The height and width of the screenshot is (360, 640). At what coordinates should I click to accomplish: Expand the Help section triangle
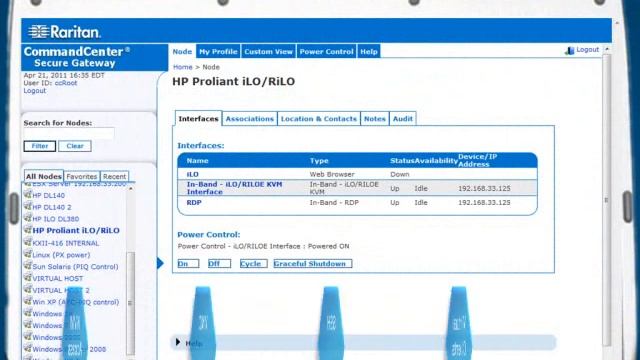(x=178, y=342)
